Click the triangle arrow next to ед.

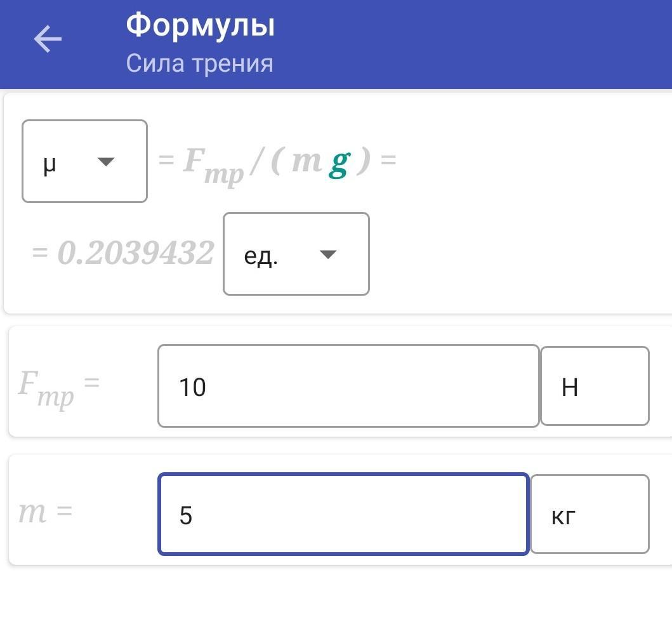coord(327,255)
